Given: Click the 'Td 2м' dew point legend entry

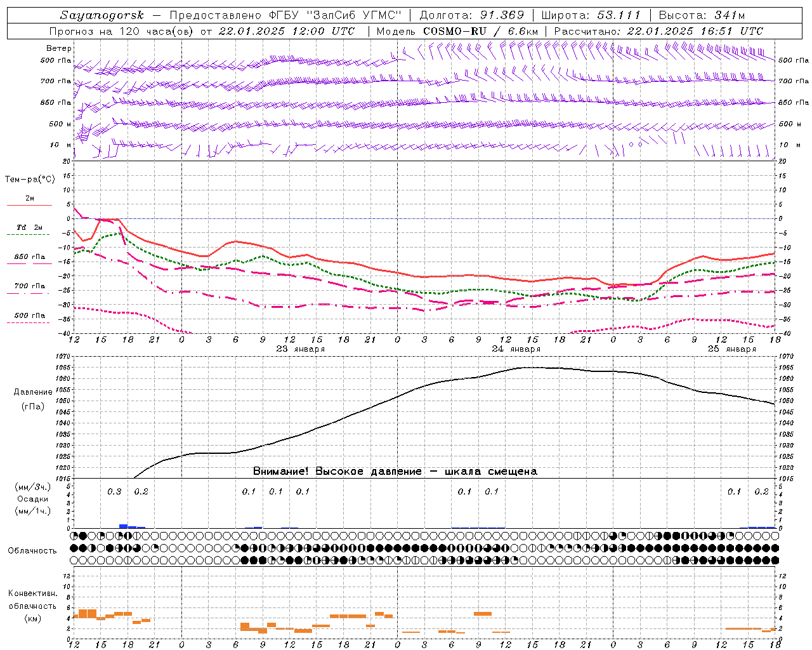Looking at the screenshot, I should [30, 227].
